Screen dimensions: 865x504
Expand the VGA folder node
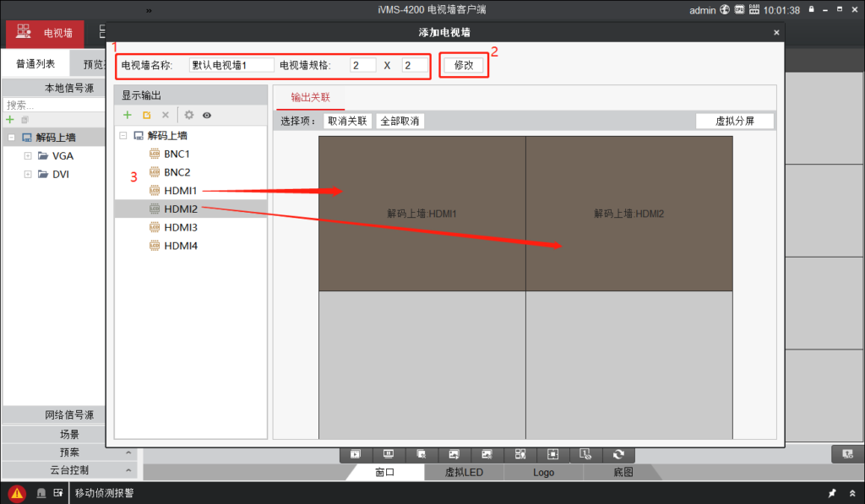tap(28, 156)
